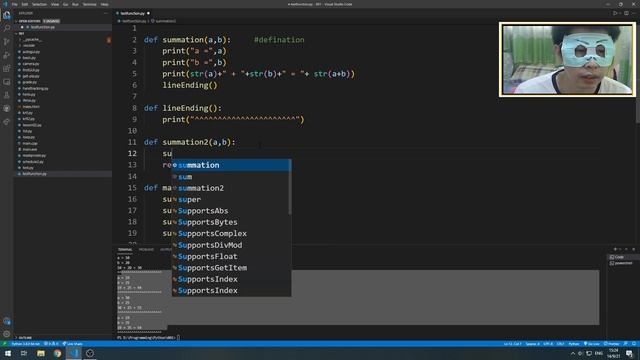This screenshot has width=640, height=360.
Task: Open the Selection menu
Action: [x=39, y=4]
